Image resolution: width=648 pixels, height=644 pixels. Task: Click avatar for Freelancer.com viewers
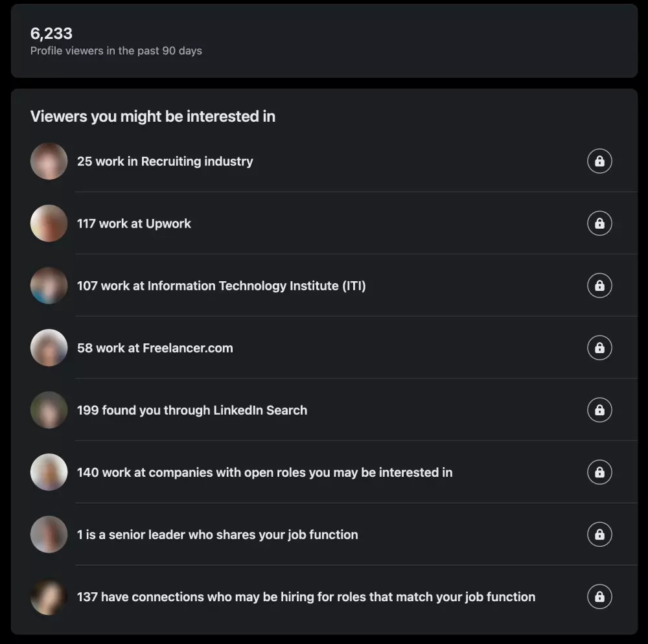(x=49, y=348)
